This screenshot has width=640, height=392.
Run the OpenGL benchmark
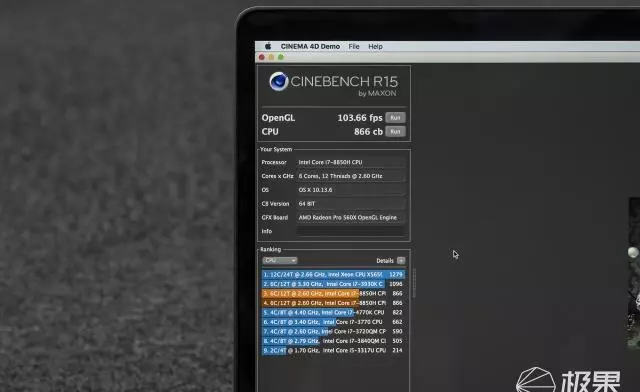click(395, 118)
